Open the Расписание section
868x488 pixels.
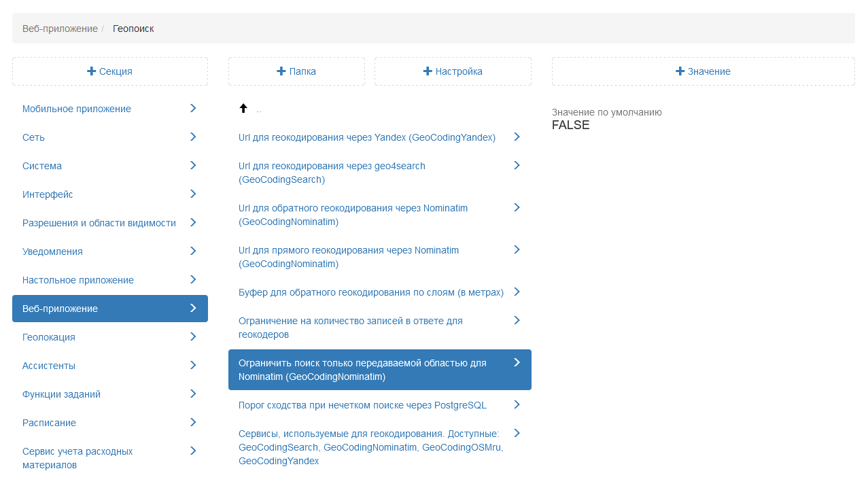[49, 423]
